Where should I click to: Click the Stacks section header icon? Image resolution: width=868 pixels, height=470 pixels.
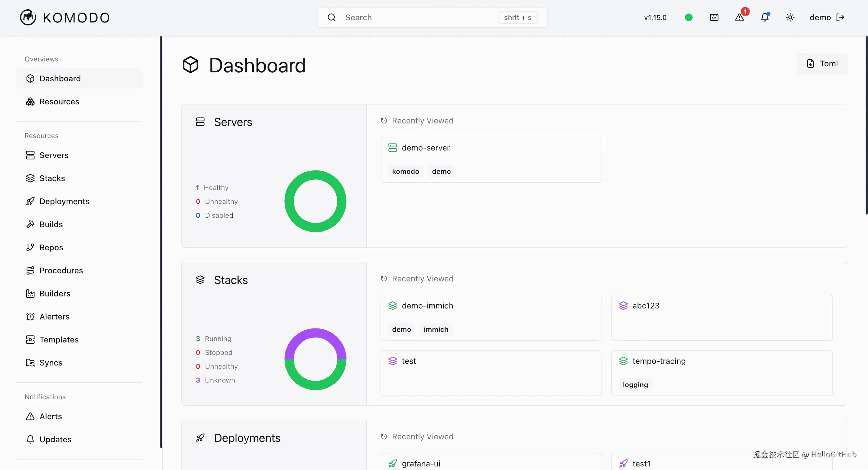click(x=200, y=279)
